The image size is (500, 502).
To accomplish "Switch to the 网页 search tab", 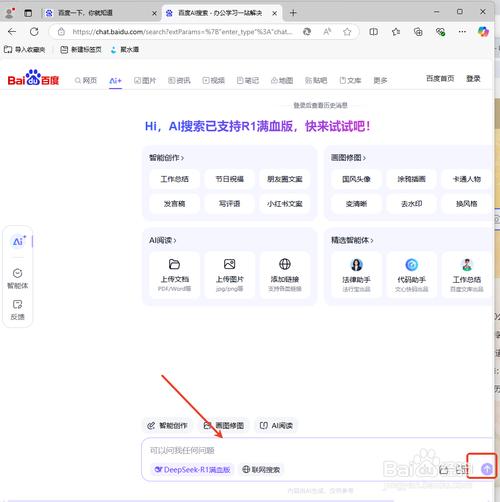I will pos(86,80).
